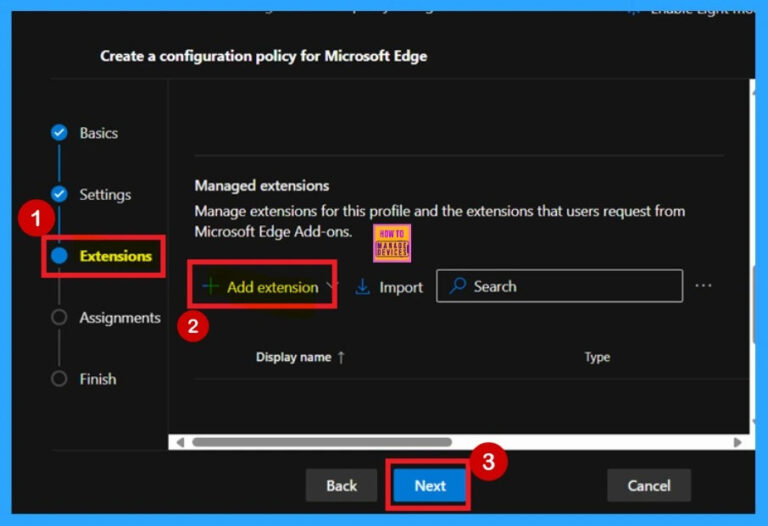
Task: Go to the Basics wizard step
Action: point(98,133)
